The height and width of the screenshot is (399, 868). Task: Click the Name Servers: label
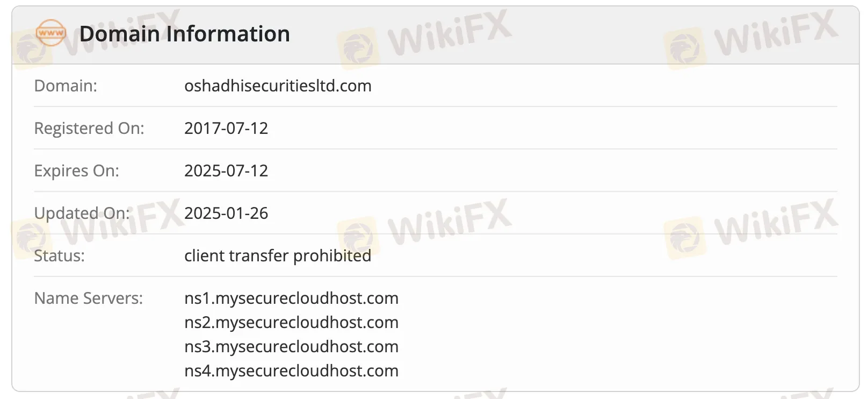89,298
